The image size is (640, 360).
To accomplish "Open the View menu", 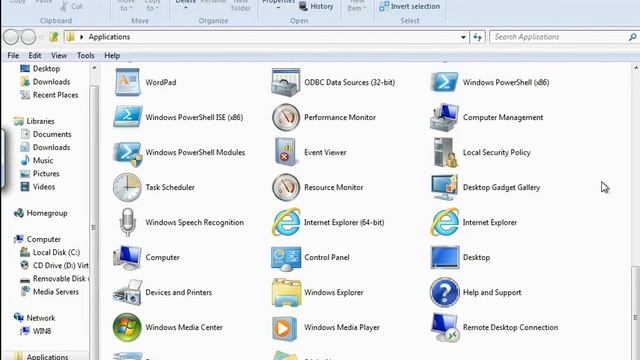I will click(59, 56).
